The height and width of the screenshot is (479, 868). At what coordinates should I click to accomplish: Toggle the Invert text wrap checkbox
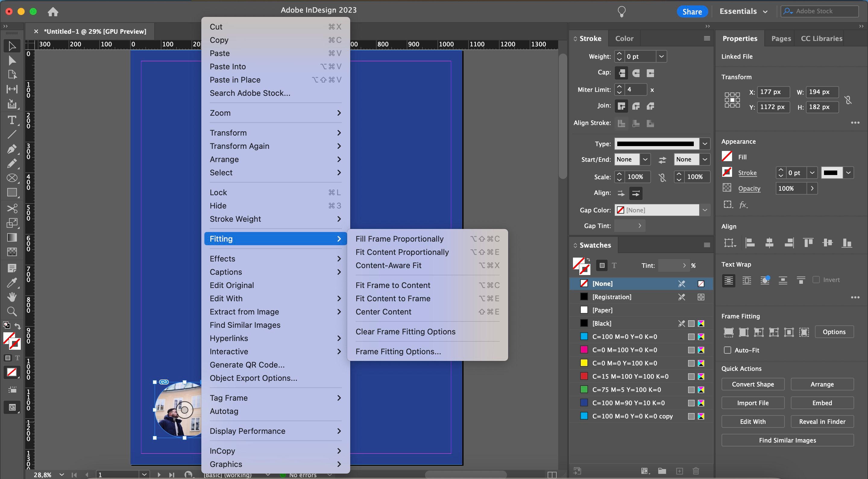point(816,280)
